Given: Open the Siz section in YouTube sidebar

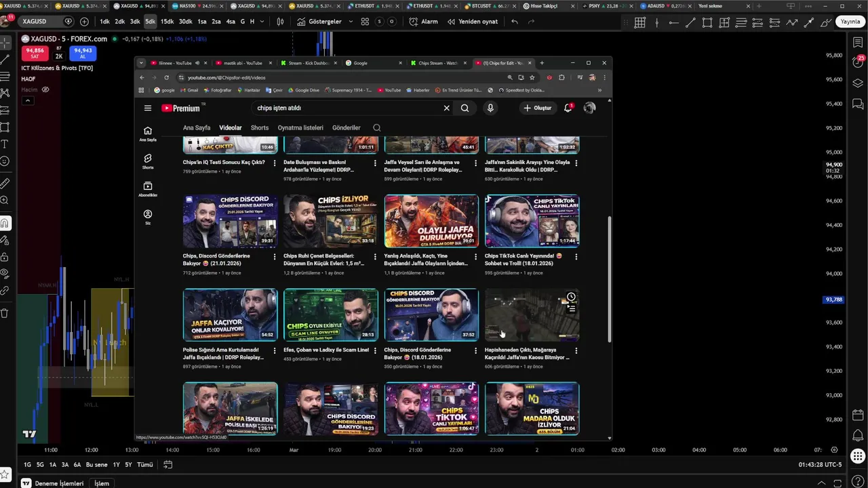Looking at the screenshot, I should coord(148,217).
